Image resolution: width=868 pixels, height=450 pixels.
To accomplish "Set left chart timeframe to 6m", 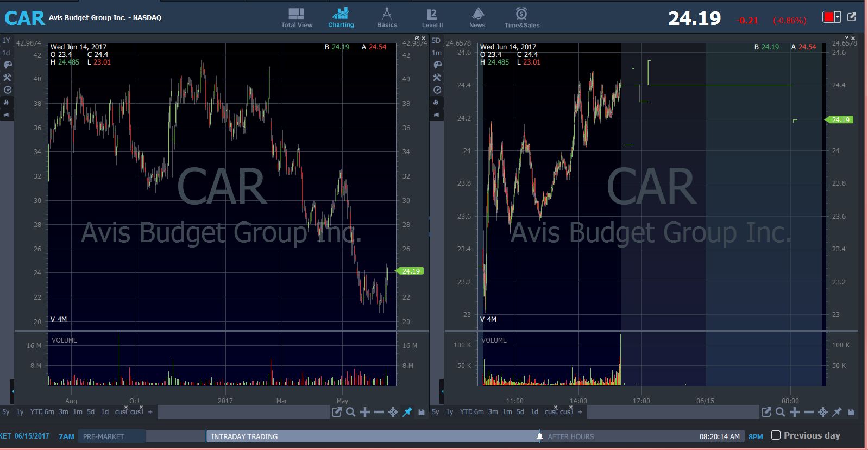I will pos(49,412).
